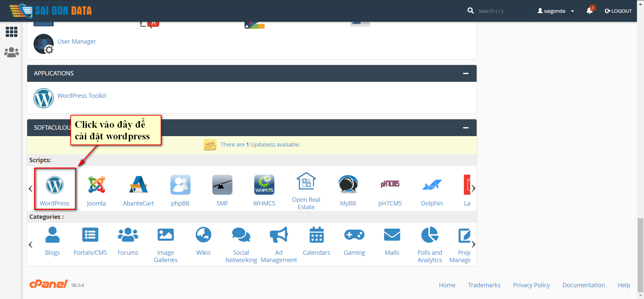Open the Dolphin script icon

[432, 185]
